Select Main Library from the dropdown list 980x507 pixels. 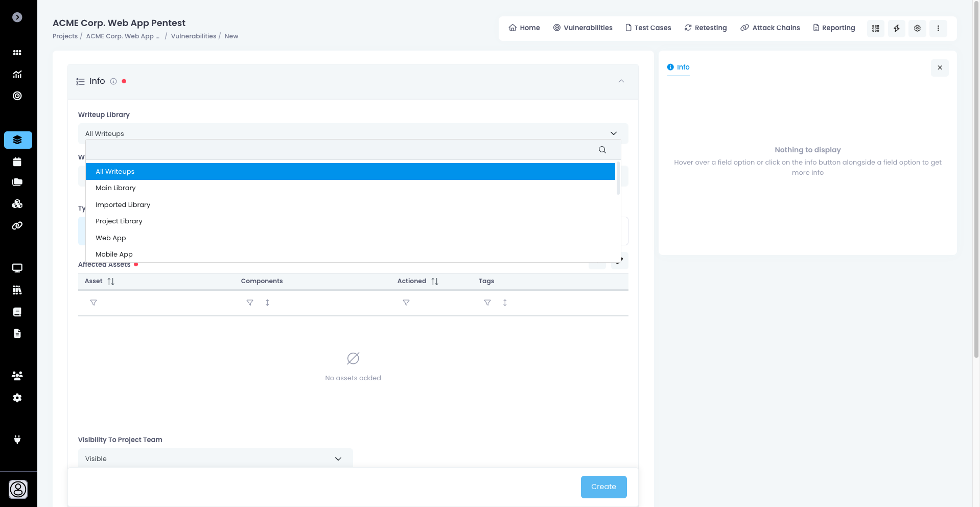click(115, 188)
